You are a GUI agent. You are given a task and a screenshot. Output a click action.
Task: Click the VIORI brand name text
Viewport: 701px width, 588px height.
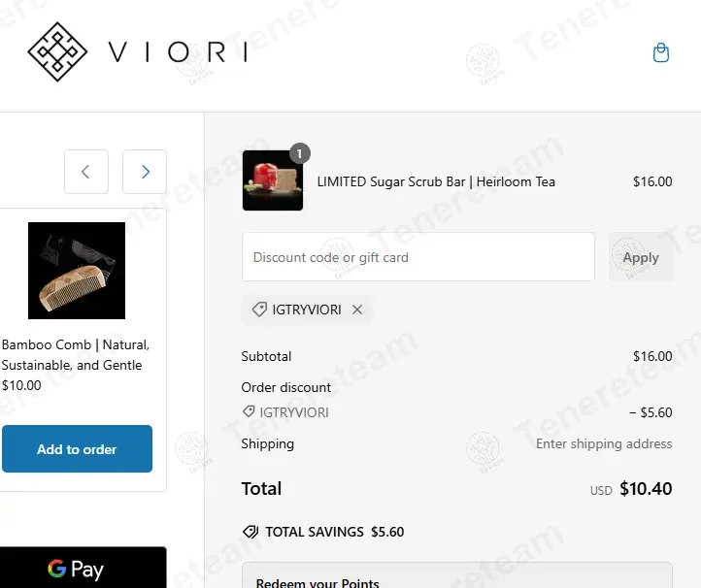(178, 52)
